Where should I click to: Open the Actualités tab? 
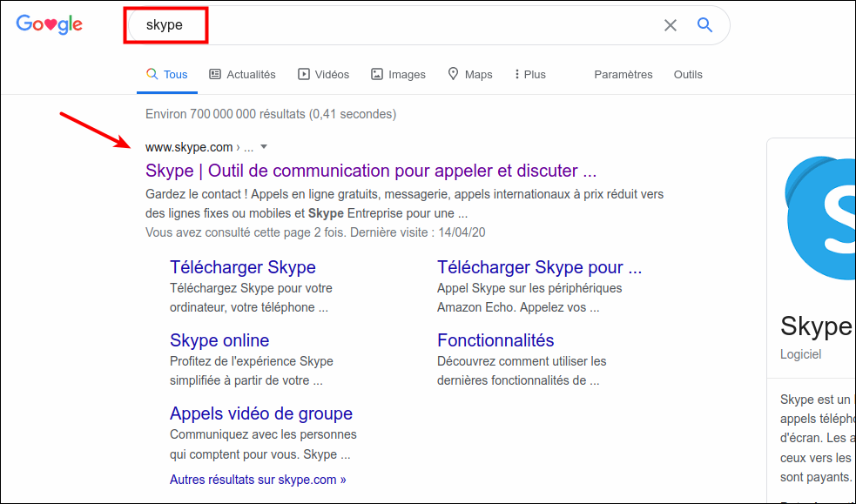242,75
